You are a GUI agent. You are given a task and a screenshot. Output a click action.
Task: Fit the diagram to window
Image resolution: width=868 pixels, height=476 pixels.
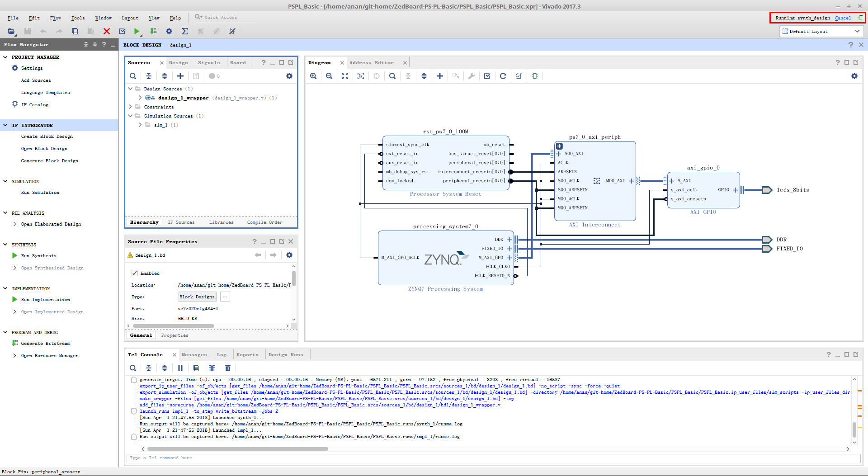click(x=345, y=76)
